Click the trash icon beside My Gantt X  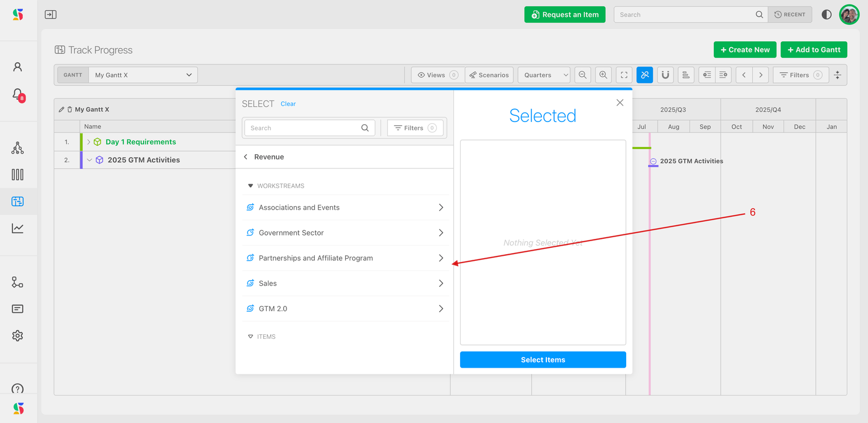click(x=70, y=110)
